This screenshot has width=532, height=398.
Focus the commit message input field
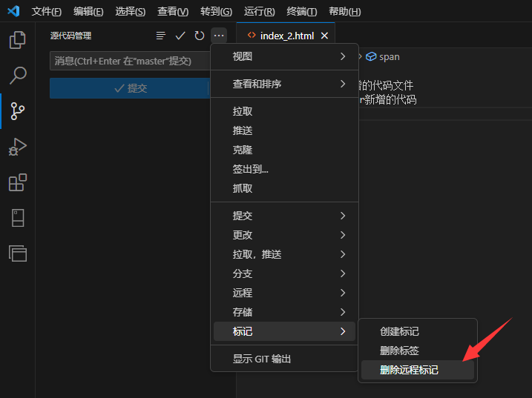(130, 61)
